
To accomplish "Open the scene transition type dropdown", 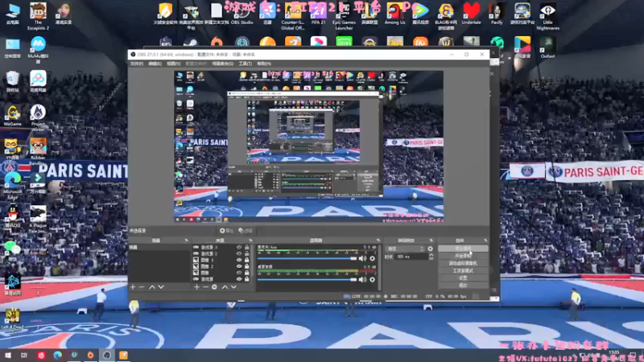I will [x=405, y=249].
